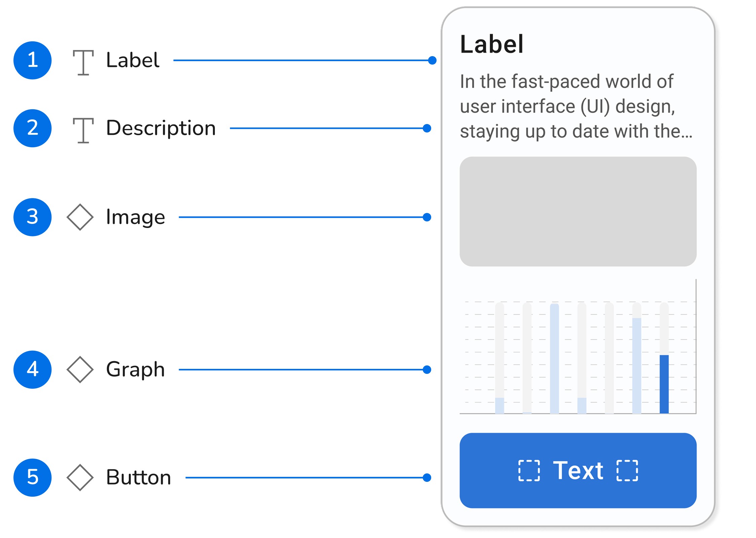
Task: Click the blue number 3 badge
Action: coord(33,217)
